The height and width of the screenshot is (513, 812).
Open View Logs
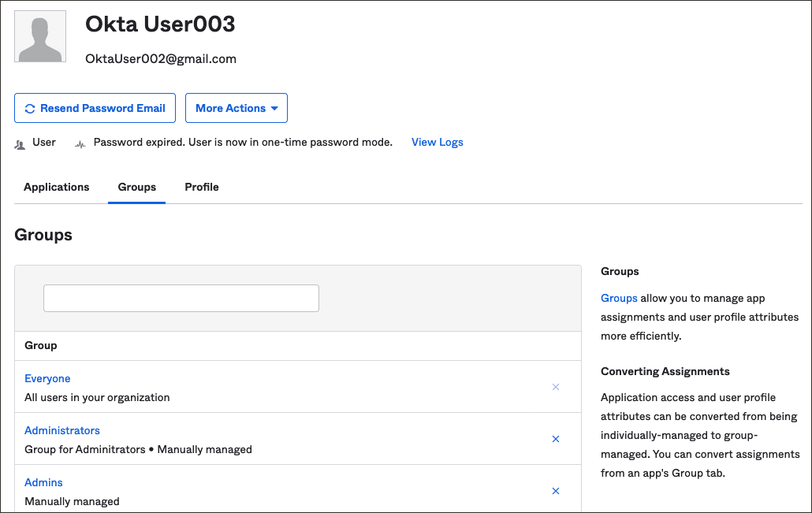437,142
